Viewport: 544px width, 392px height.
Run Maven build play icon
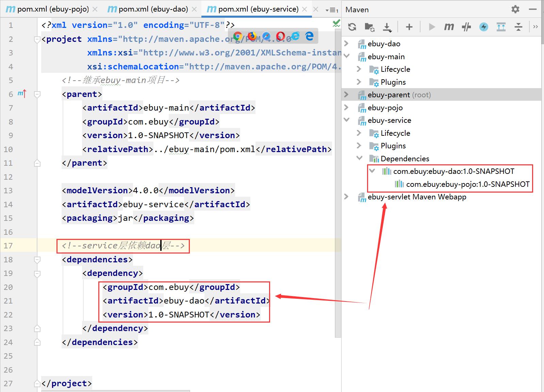[432, 27]
